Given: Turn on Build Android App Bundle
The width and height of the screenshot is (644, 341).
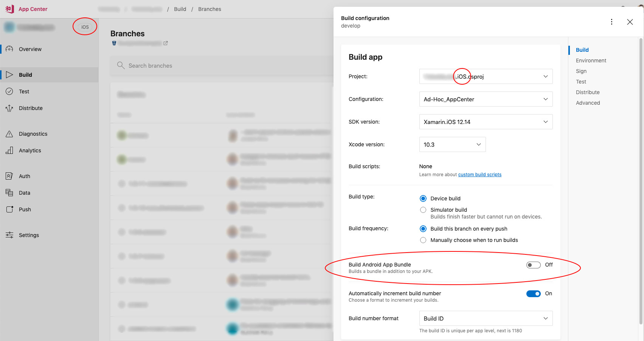Looking at the screenshot, I should point(533,265).
